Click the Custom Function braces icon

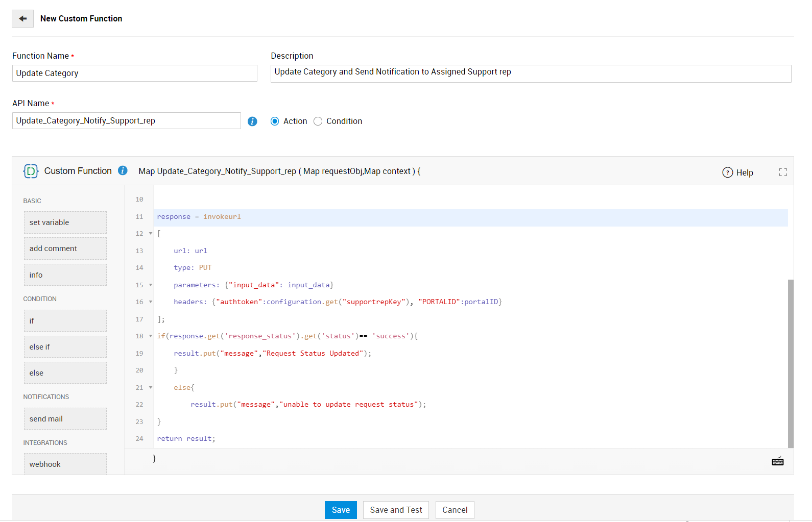pos(31,171)
